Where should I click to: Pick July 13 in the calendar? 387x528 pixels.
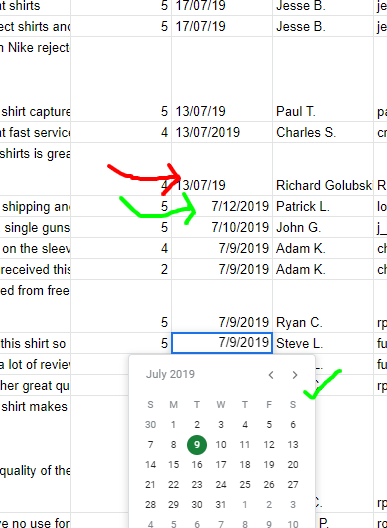click(x=293, y=444)
